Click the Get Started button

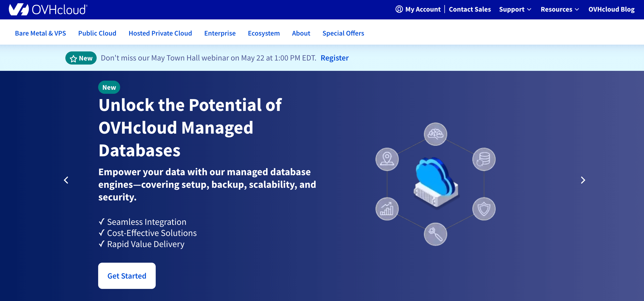(x=127, y=276)
